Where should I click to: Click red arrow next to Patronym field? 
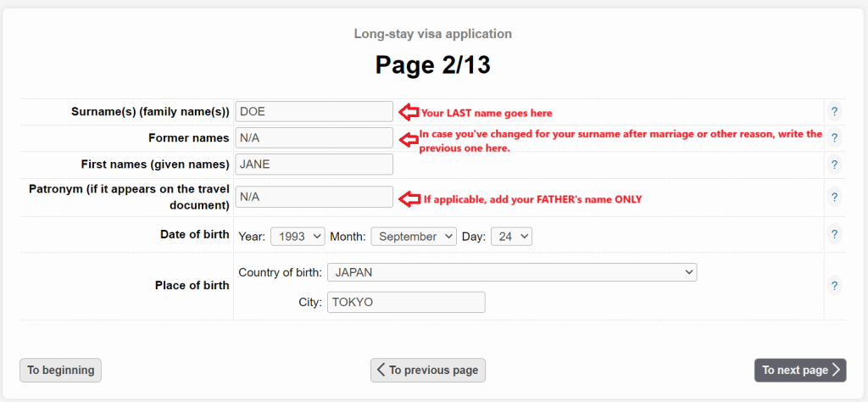click(409, 198)
